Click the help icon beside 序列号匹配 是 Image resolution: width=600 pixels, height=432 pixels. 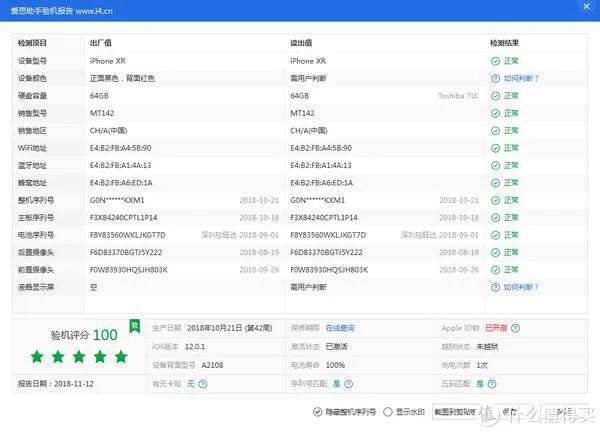click(x=348, y=384)
